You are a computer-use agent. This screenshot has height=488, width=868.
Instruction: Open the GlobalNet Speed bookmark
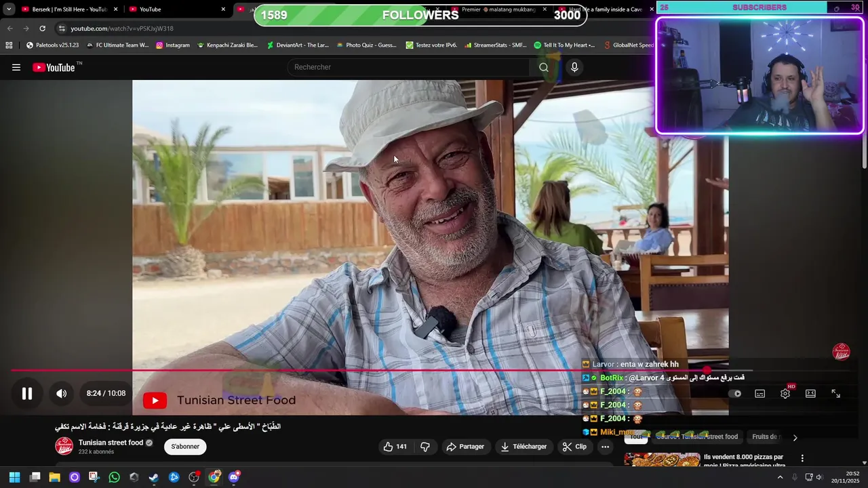pyautogui.click(x=629, y=45)
